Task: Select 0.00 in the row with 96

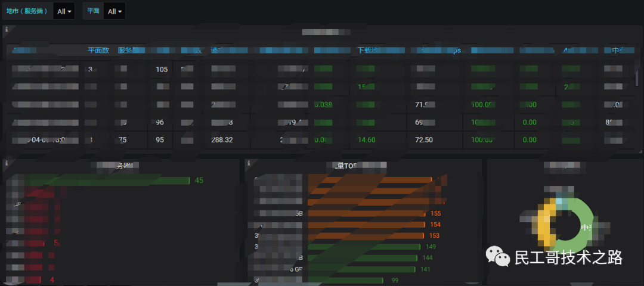Action: 530,122
